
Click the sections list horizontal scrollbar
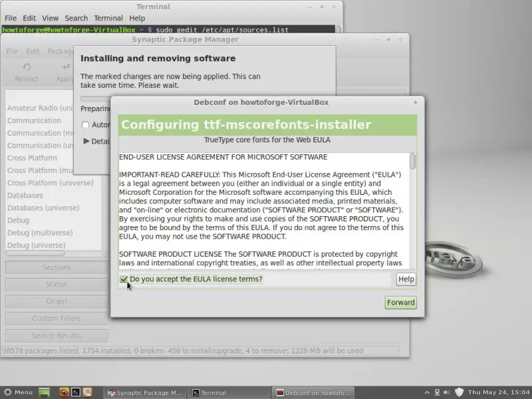click(35, 253)
